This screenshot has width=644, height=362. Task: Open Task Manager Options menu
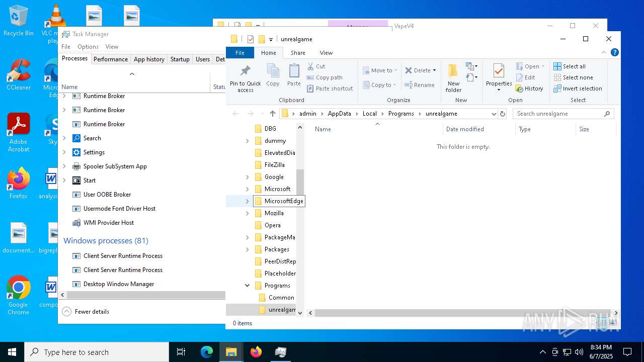(88, 47)
